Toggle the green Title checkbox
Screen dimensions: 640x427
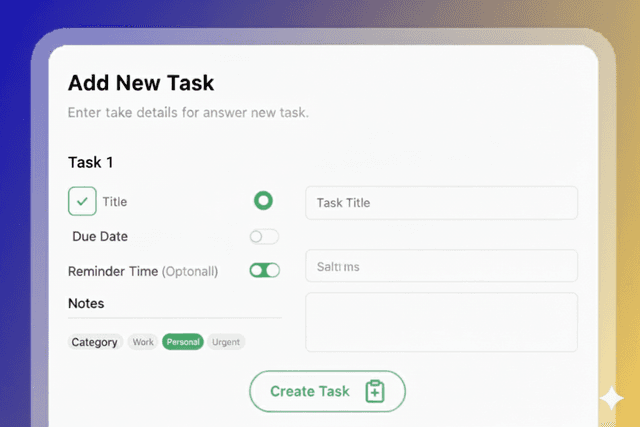(x=82, y=201)
